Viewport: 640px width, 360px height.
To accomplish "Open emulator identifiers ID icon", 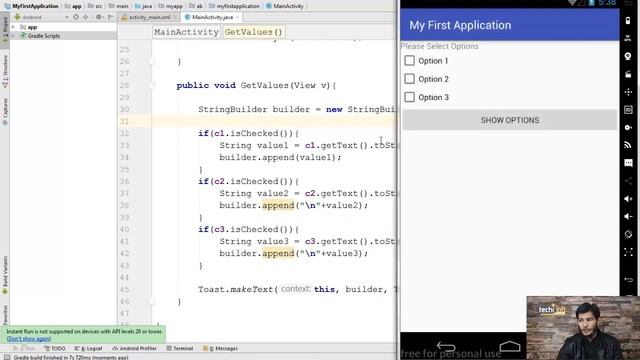I will click(x=628, y=110).
